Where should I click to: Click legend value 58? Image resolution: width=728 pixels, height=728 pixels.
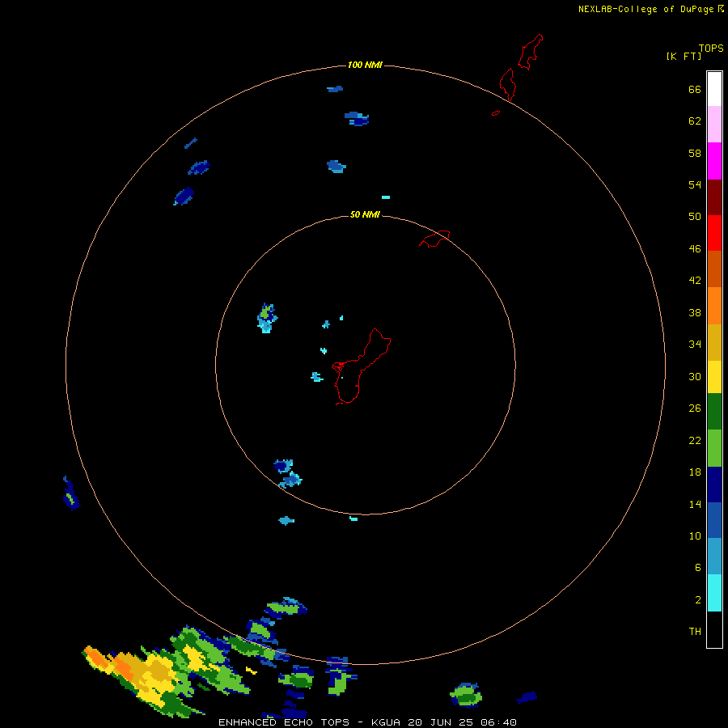pyautogui.click(x=695, y=153)
